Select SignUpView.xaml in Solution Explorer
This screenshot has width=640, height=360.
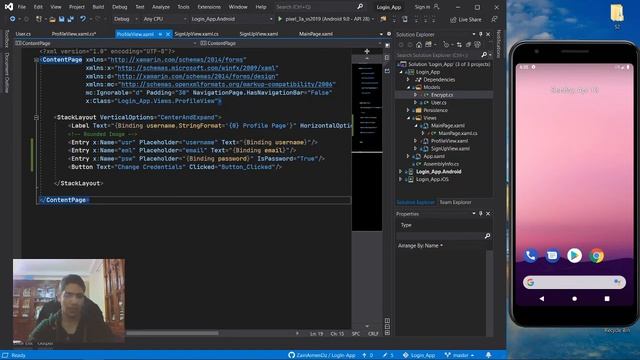(450, 149)
